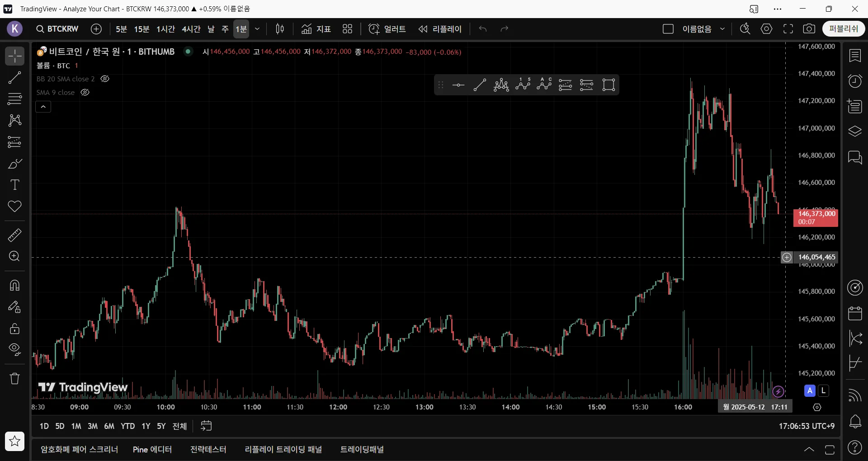Collapse the indicator legend chevron
This screenshot has height=461, width=868.
[43, 107]
